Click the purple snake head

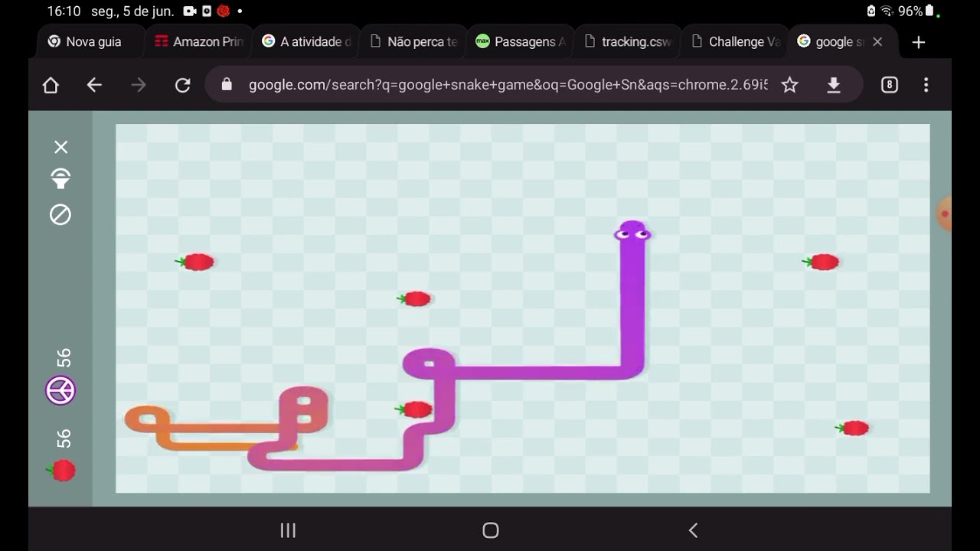632,233
